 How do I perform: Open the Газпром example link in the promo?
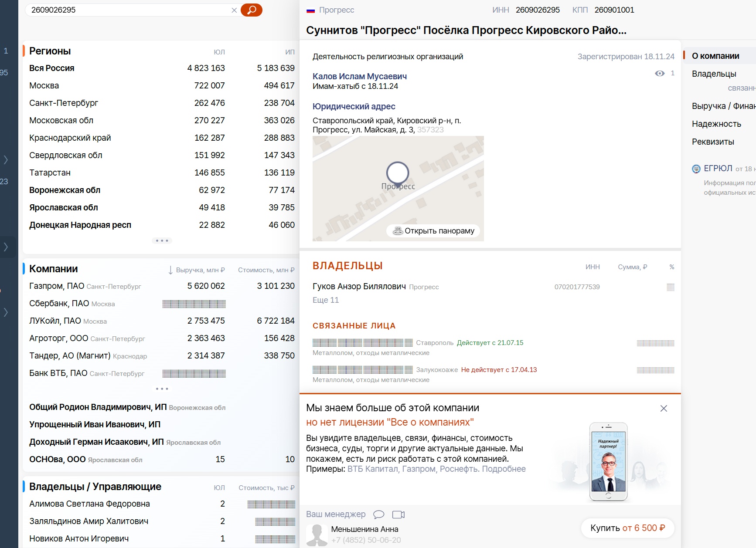[x=419, y=469]
